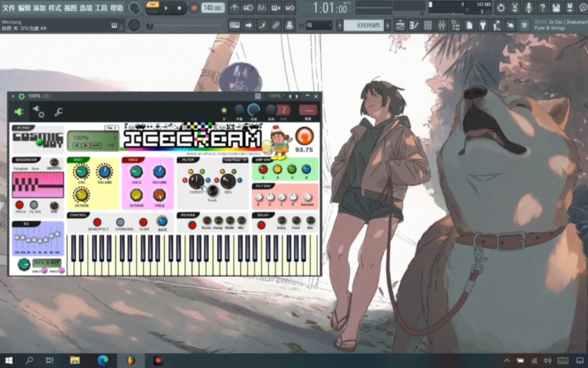Click the arrow left of the icecream pattern name

pos(339,25)
